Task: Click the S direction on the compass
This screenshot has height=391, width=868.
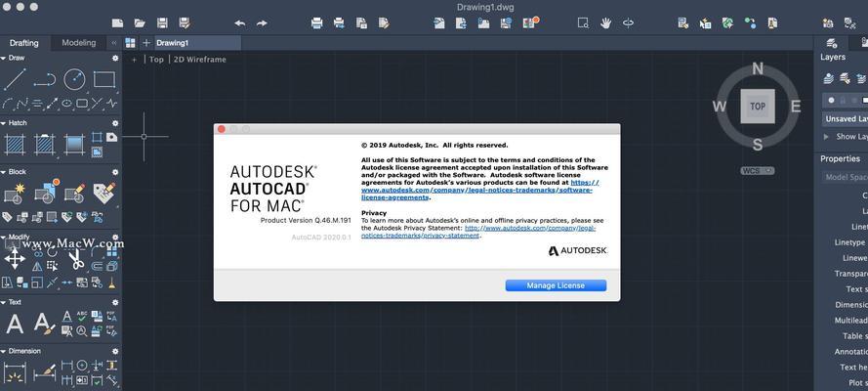Action: (758, 145)
